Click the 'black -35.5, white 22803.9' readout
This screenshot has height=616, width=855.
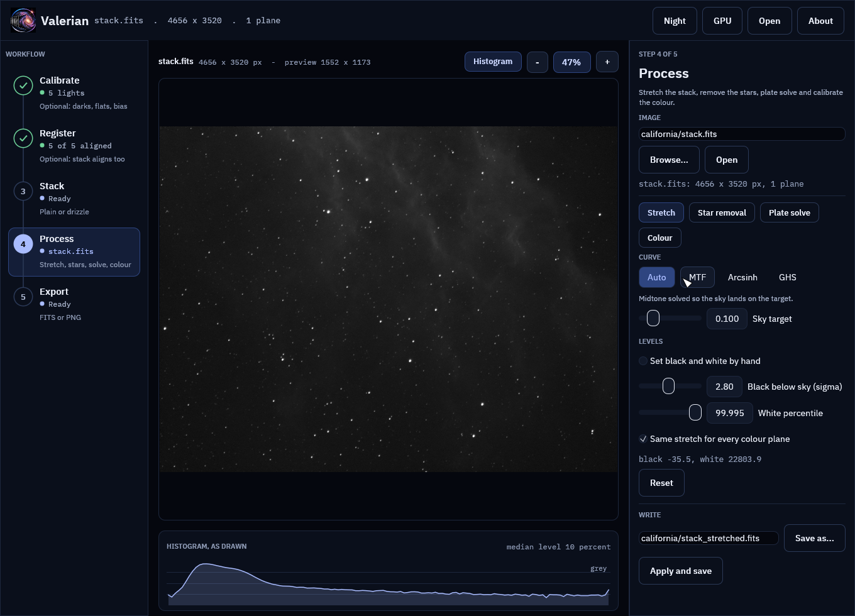point(700,459)
